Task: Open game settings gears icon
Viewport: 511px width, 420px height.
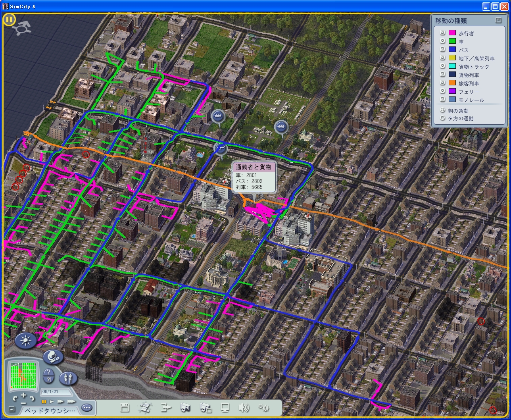Action: (x=264, y=407)
